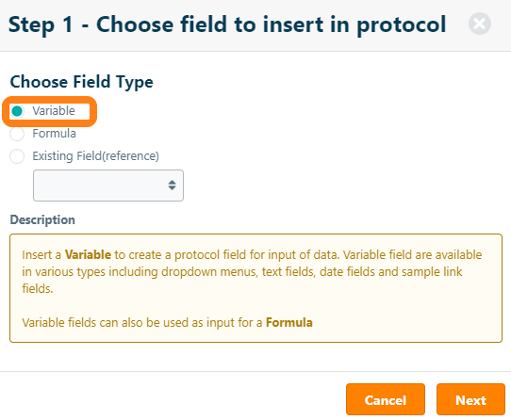Choose the Formula radio button

pos(17,134)
